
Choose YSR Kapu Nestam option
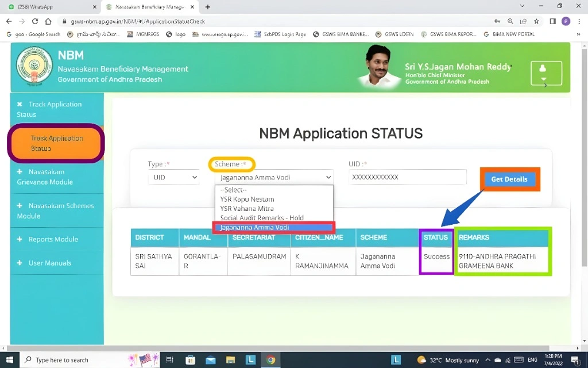tap(274, 199)
